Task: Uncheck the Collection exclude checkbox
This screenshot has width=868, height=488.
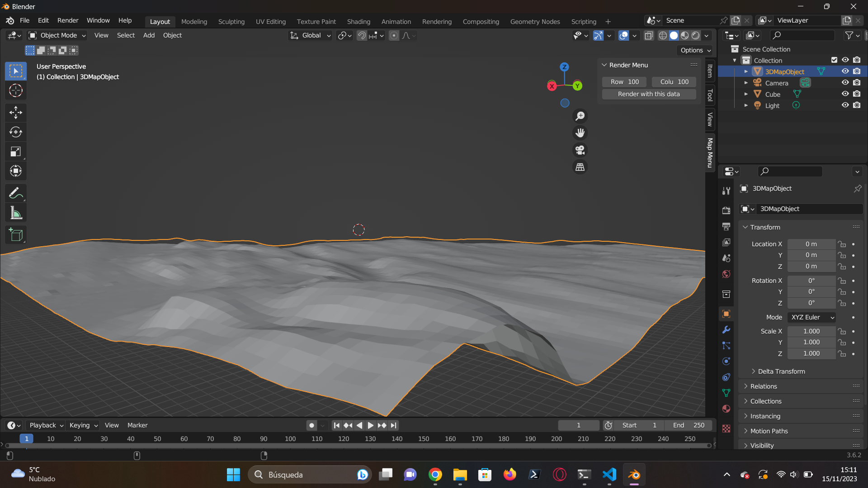Action: click(x=834, y=60)
